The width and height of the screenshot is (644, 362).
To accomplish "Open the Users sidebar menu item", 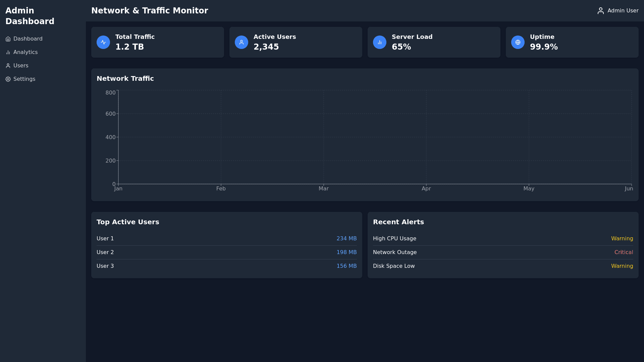I will click(21, 66).
